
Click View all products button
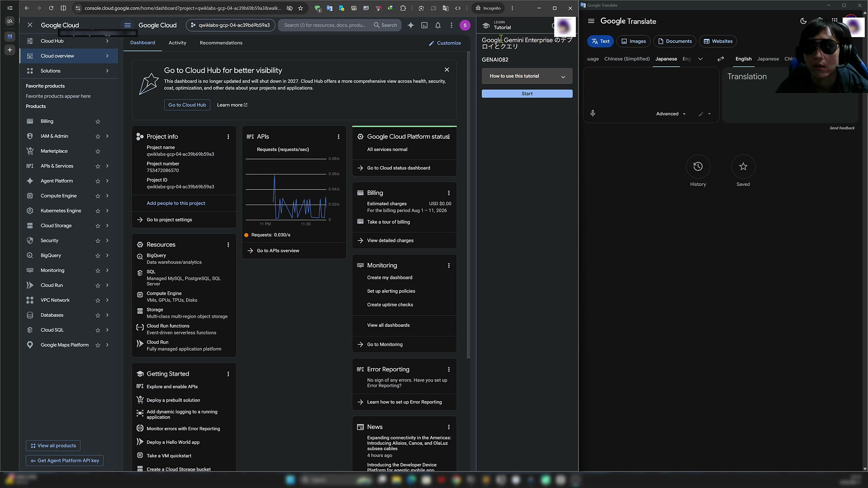(x=53, y=446)
